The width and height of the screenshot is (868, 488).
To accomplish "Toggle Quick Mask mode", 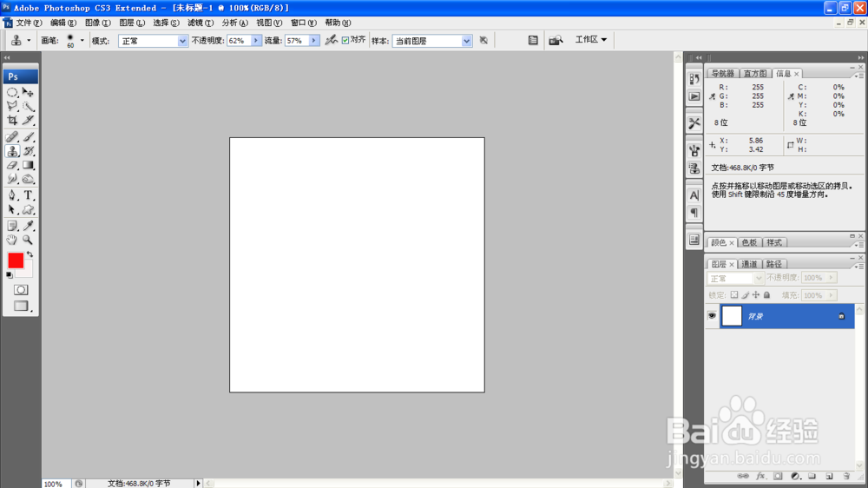I will (x=21, y=290).
